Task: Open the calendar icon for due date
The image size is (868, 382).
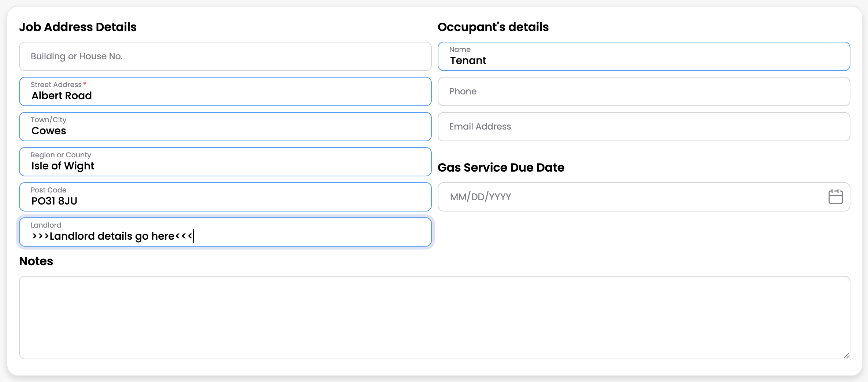Action: (x=835, y=196)
